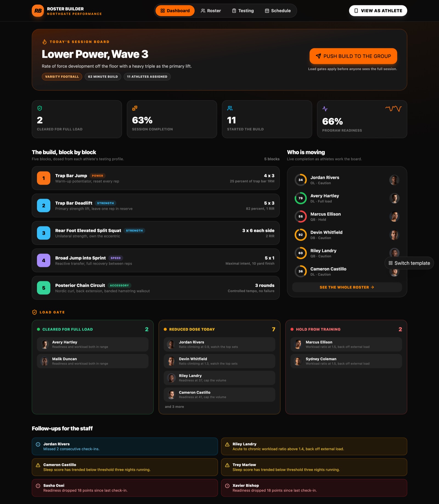The image size is (439, 504).
Task: Click the 'CLEARED FOR FULL LOAD' gate header
Action: 67,329
